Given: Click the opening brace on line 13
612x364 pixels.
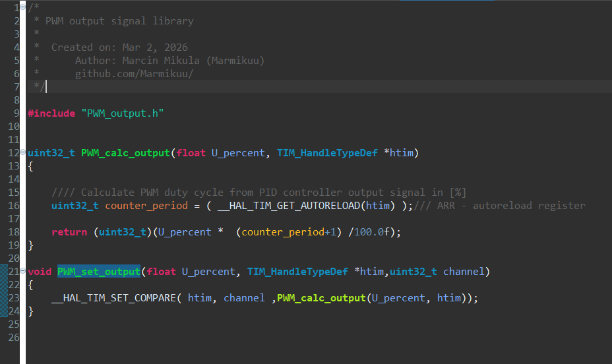Looking at the screenshot, I should click(x=31, y=166).
